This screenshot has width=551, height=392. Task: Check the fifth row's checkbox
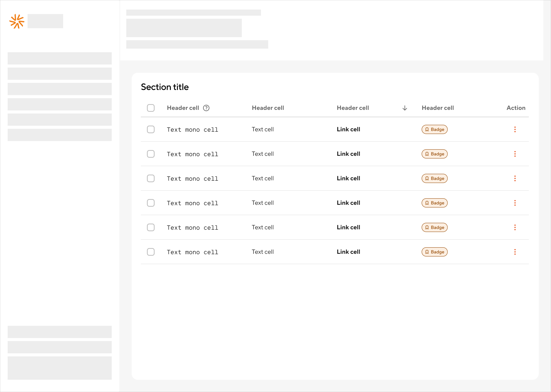pos(151,227)
